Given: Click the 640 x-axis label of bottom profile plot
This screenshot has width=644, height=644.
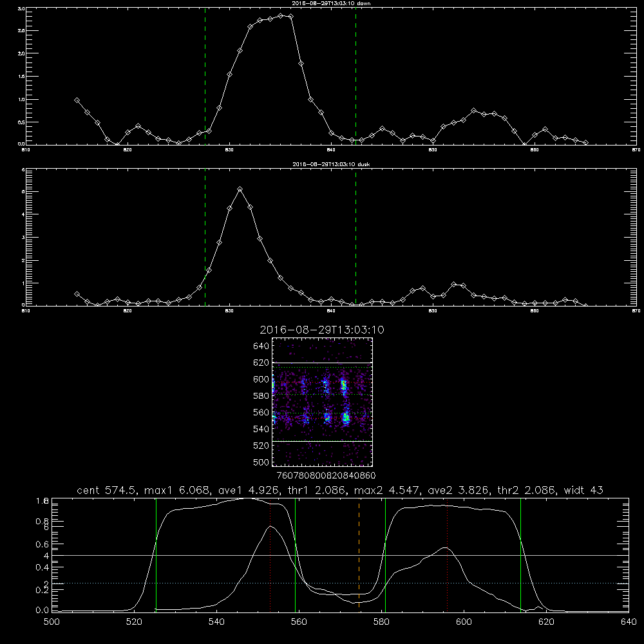Looking at the screenshot, I should coord(629,622).
